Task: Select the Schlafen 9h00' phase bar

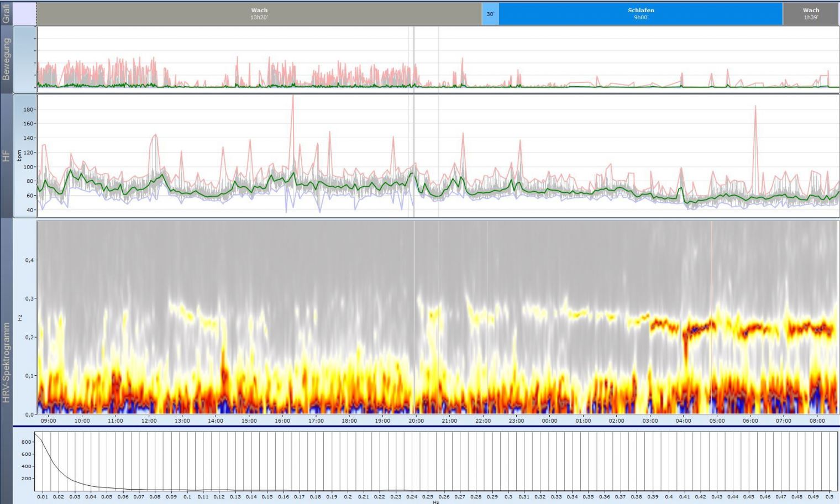Action: click(641, 14)
